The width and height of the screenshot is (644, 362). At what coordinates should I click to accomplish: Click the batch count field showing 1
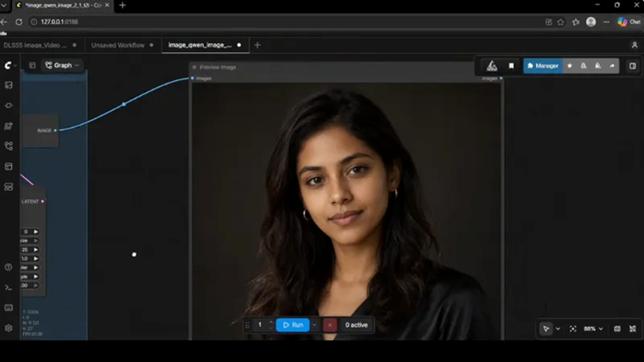click(x=260, y=325)
